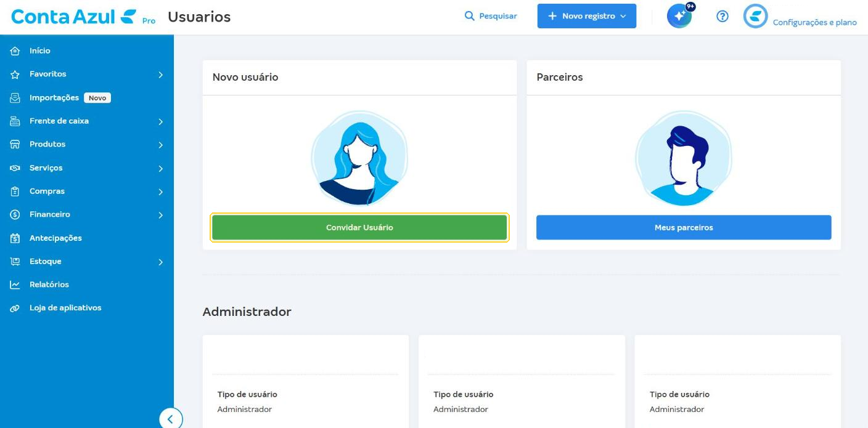Open the sparkle AI assistant icon
The height and width of the screenshot is (428, 868).
click(679, 17)
